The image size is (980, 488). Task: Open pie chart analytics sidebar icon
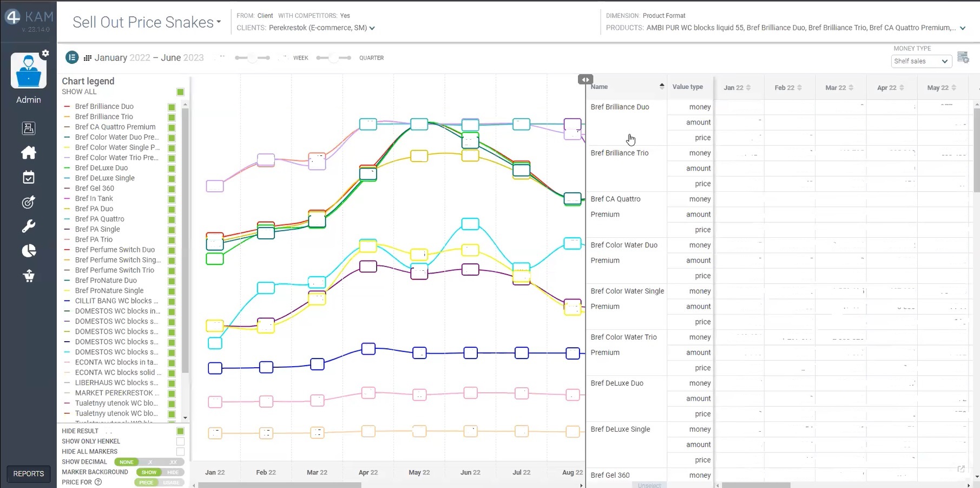click(29, 251)
